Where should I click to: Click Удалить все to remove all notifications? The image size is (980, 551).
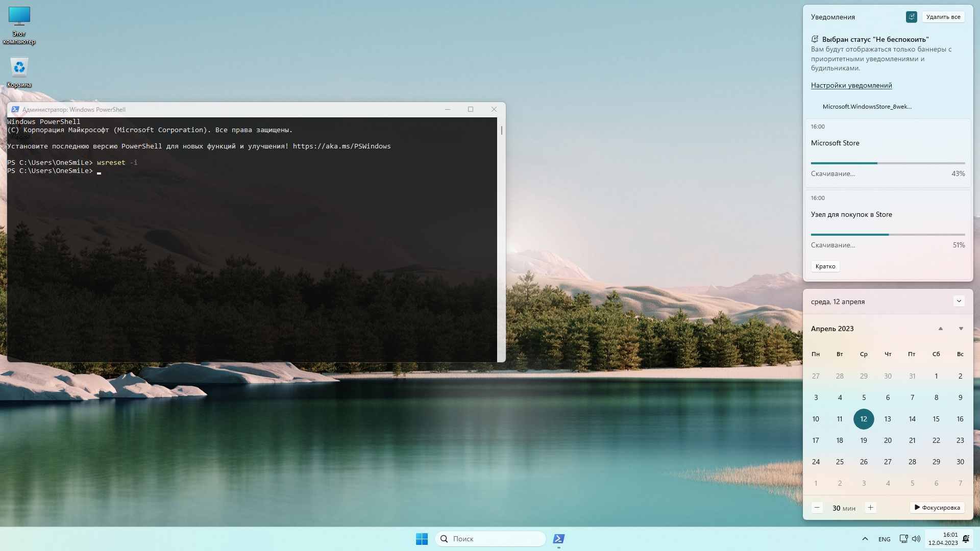(944, 16)
